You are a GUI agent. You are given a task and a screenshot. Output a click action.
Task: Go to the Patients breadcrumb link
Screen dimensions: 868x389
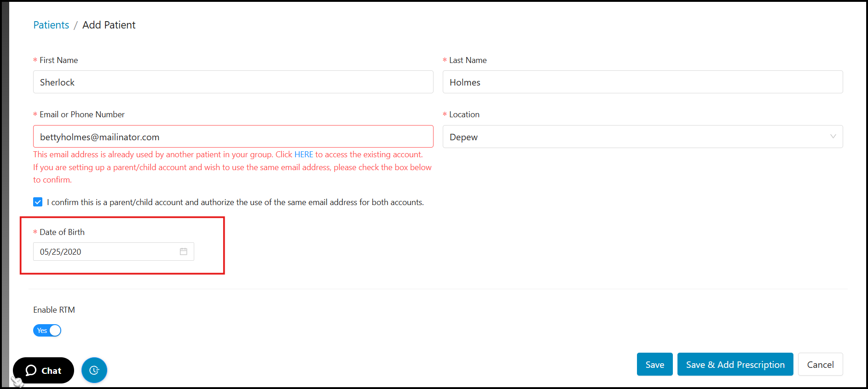click(x=51, y=25)
